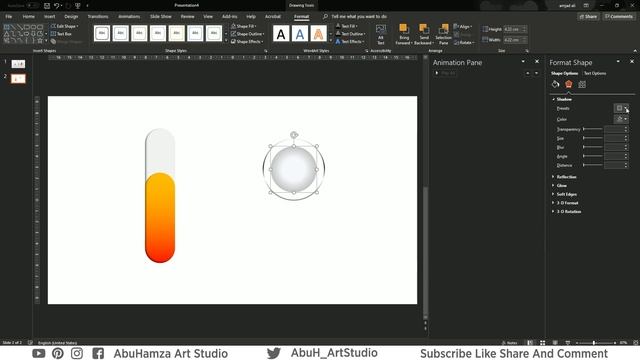
Task: Expand the Glow section
Action: tap(559, 186)
